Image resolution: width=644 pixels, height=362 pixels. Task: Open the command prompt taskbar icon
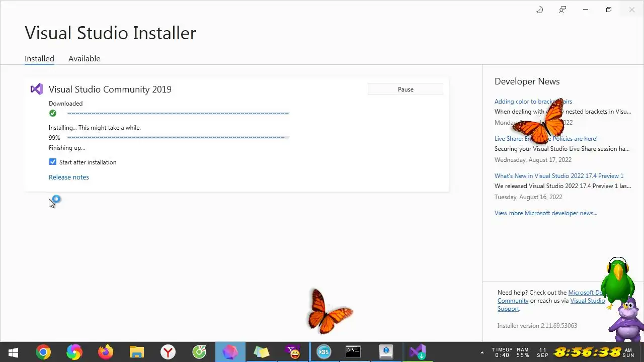(x=353, y=352)
